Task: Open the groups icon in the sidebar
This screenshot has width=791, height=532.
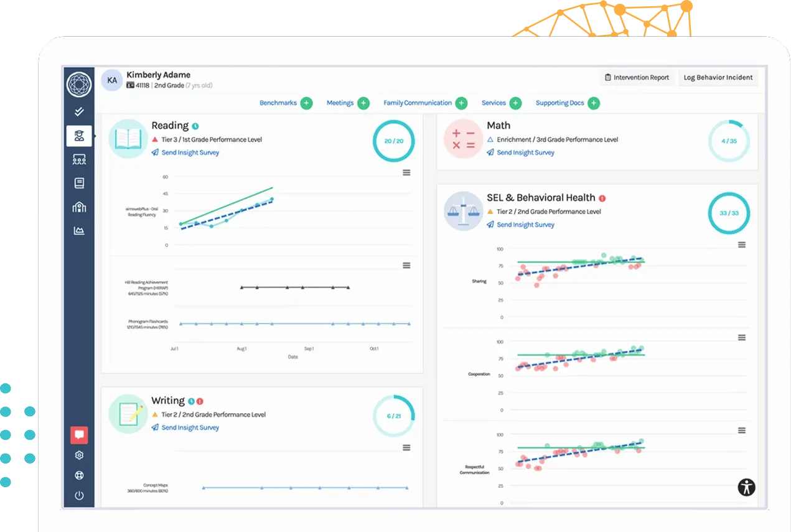Action: pyautogui.click(x=78, y=159)
